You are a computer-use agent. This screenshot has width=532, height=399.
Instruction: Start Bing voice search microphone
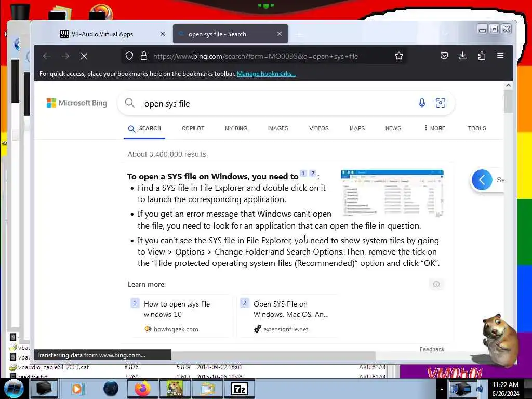pos(422,103)
